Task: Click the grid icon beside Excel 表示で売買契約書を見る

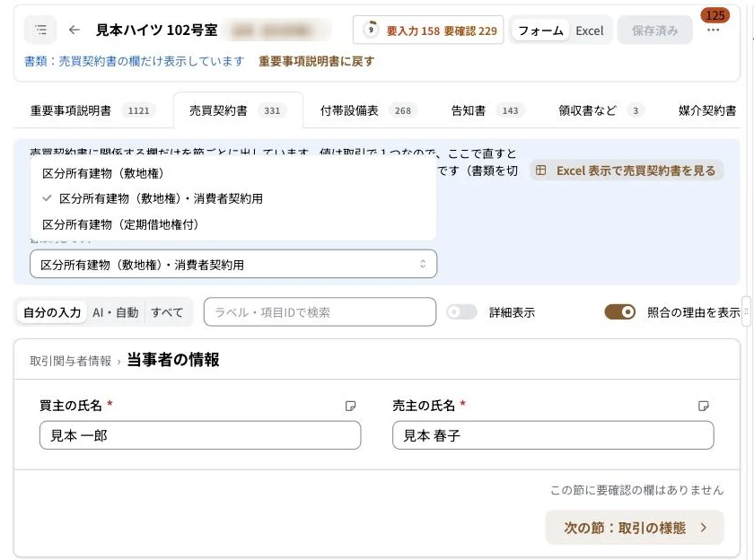Action: 541,171
